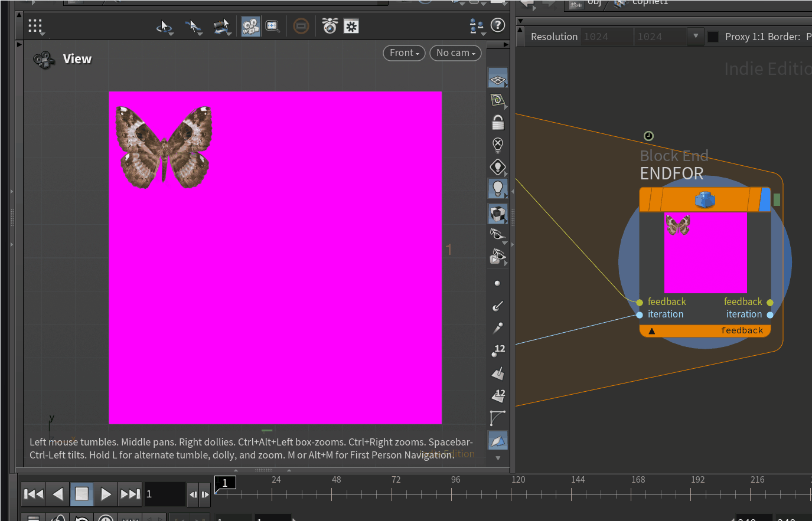Click the current frame number field
This screenshot has height=521, width=812.
[x=164, y=494]
